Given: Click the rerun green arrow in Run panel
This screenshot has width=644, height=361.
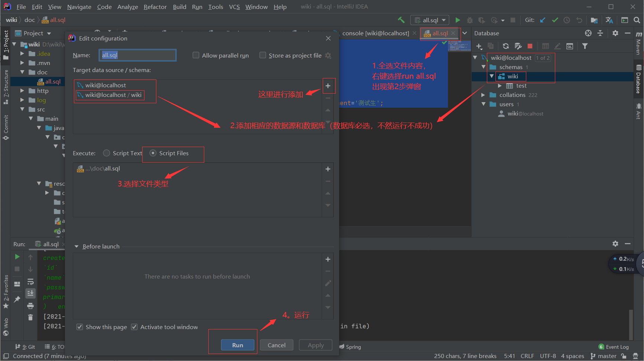Looking at the screenshot, I should coord(17,257).
